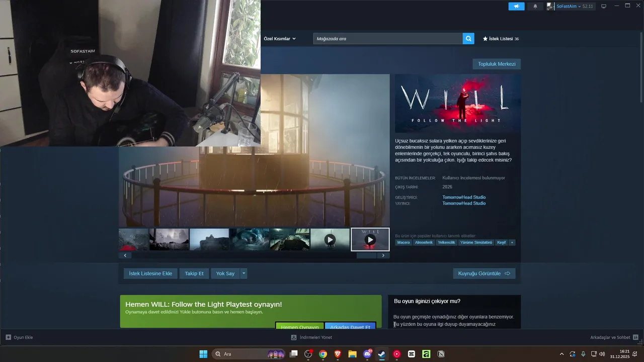Select the Macera tag
Image resolution: width=644 pixels, height=362 pixels.
(x=404, y=242)
